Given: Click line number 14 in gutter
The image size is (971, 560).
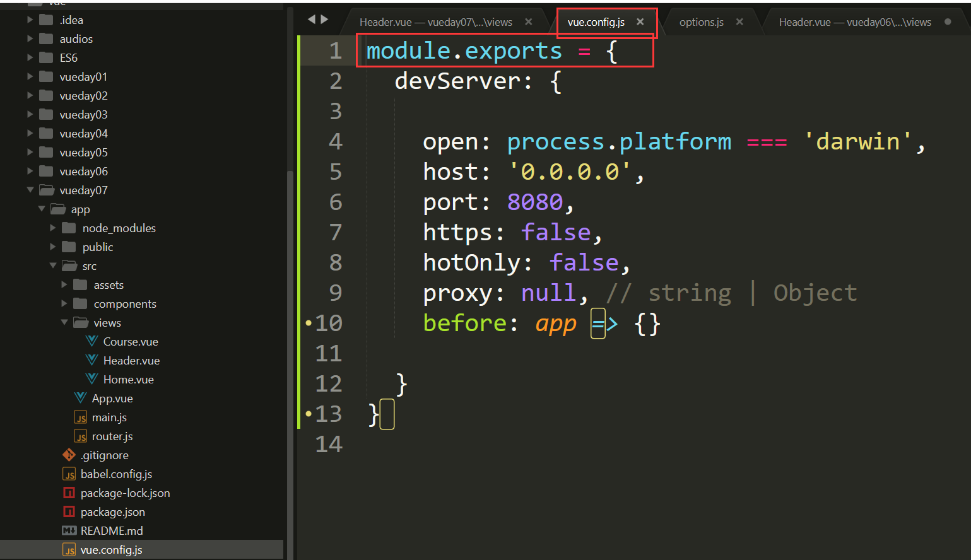Looking at the screenshot, I should (328, 444).
